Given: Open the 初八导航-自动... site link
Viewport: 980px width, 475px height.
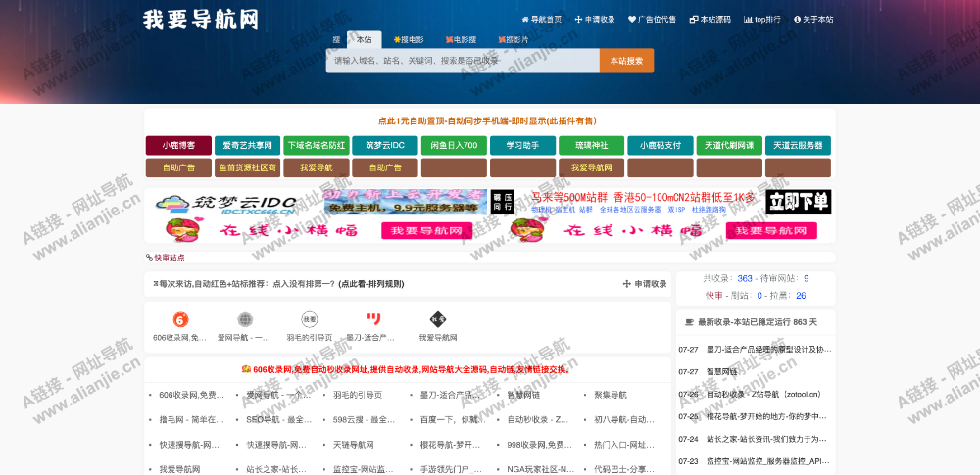Looking at the screenshot, I should (623, 419).
